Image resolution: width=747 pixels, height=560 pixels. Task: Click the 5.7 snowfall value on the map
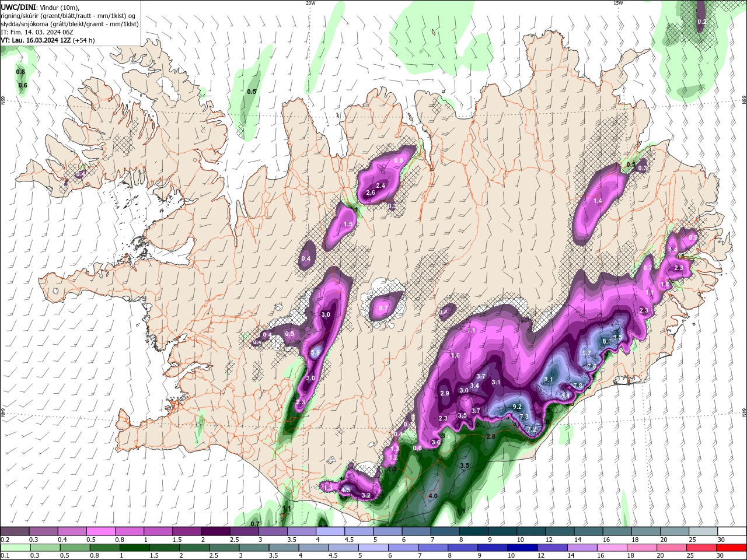tap(587, 353)
